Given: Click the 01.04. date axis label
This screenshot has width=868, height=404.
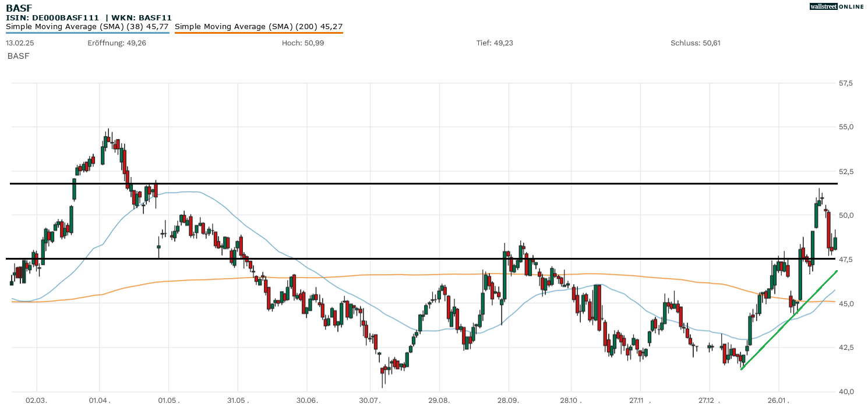Looking at the screenshot, I should [x=99, y=401].
